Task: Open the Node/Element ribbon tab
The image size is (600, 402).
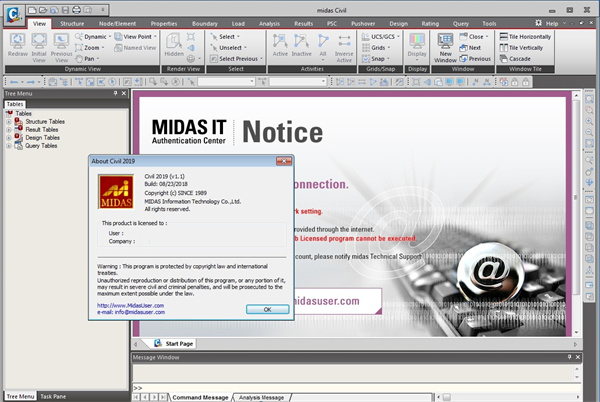Action: pyautogui.click(x=117, y=24)
